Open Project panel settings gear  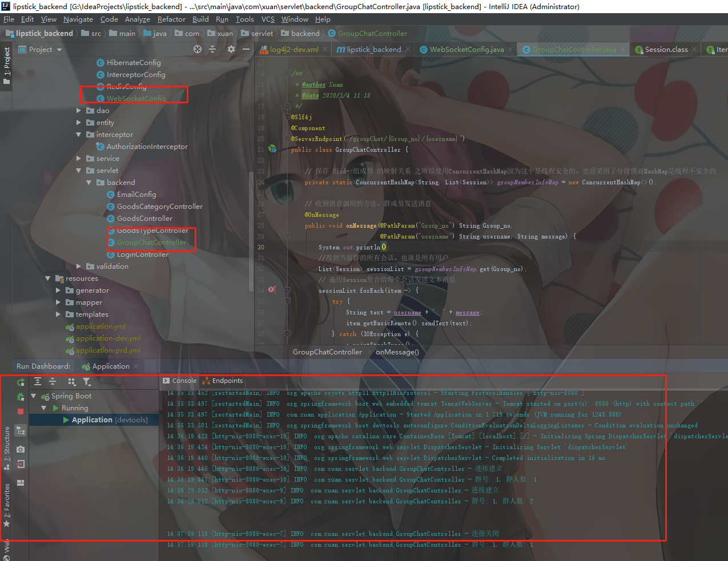point(231,49)
